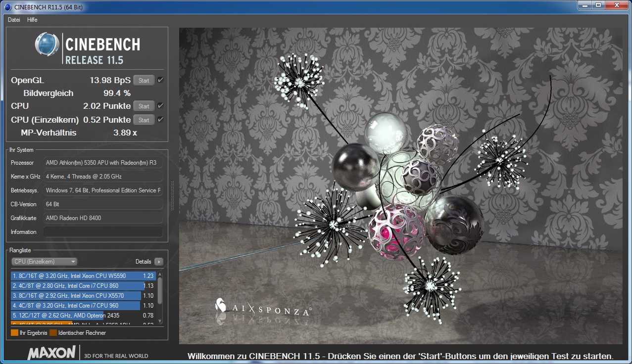Toggle the CPU (Einzelkern) test checkbox
The image size is (632, 364).
(x=161, y=120)
